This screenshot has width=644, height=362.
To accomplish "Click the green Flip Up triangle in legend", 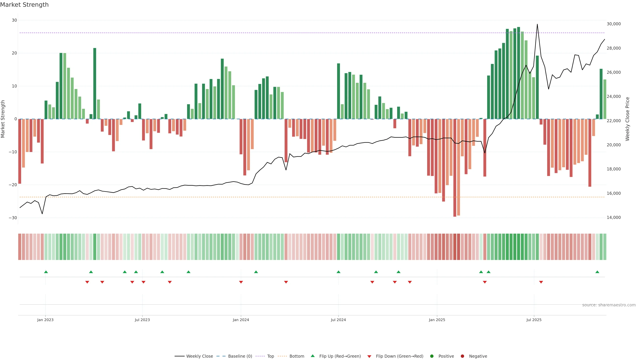I will (312, 356).
